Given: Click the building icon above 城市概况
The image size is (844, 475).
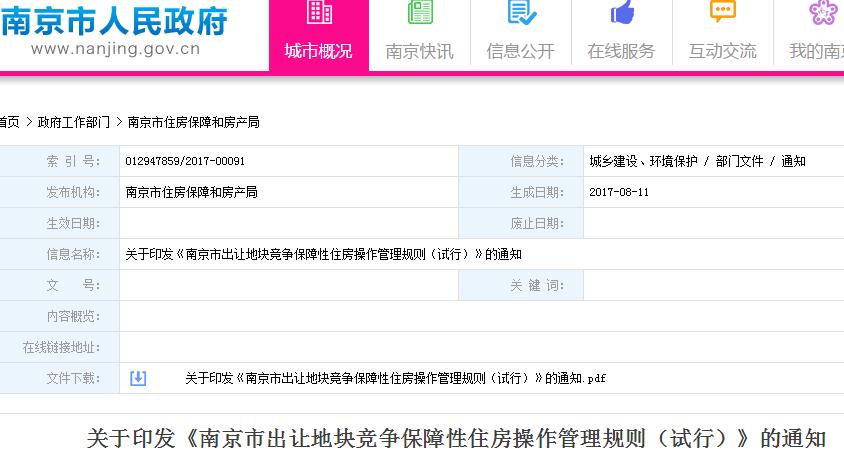Looking at the screenshot, I should (319, 12).
